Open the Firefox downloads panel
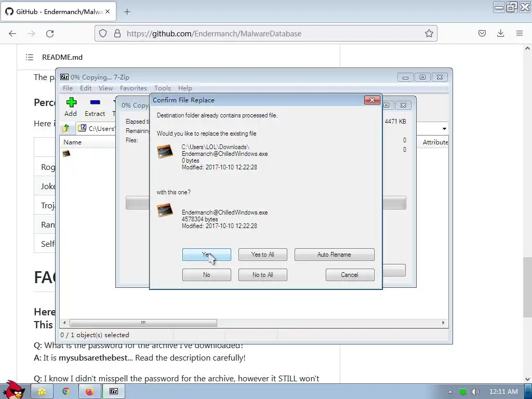532x399 pixels. pyautogui.click(x=500, y=33)
